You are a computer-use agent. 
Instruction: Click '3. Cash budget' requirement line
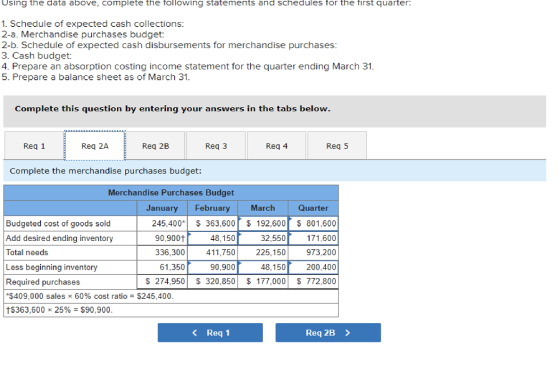click(x=36, y=56)
